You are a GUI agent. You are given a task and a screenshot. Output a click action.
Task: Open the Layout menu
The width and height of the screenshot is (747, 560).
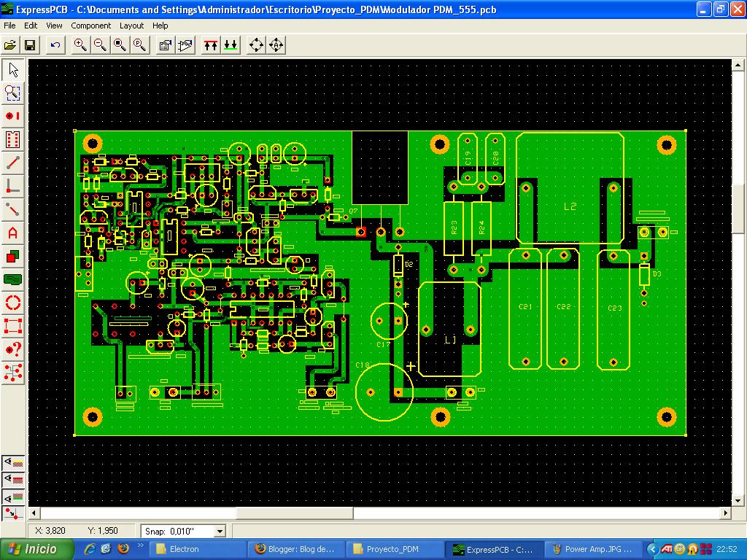(x=131, y=26)
